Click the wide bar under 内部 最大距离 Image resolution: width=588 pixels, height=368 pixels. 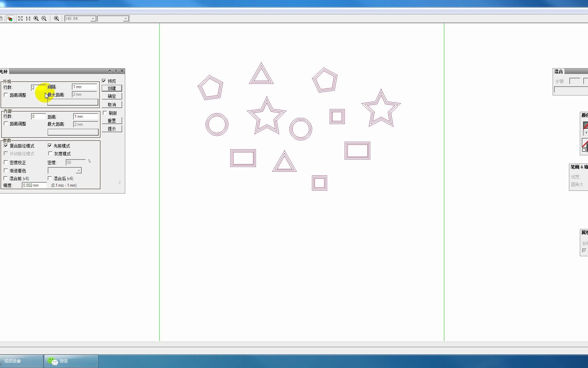pos(73,132)
